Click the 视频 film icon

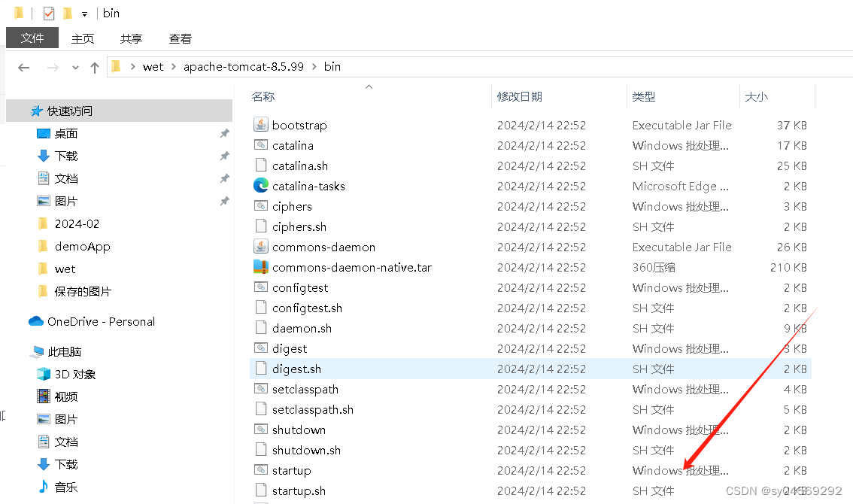[44, 396]
